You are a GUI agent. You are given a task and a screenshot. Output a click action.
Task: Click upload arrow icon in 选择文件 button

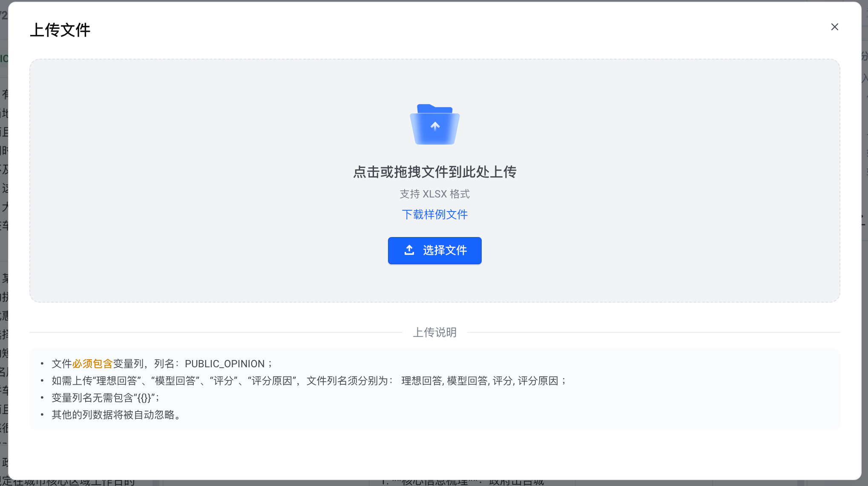pos(409,250)
